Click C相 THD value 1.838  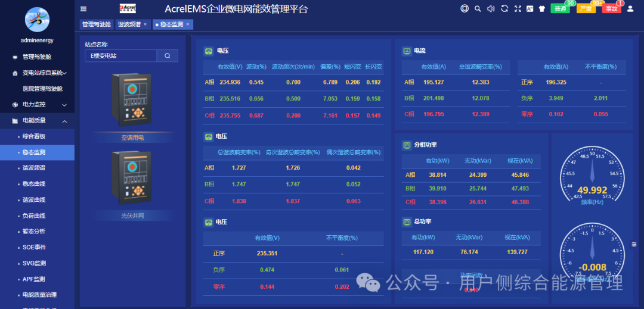239,201
